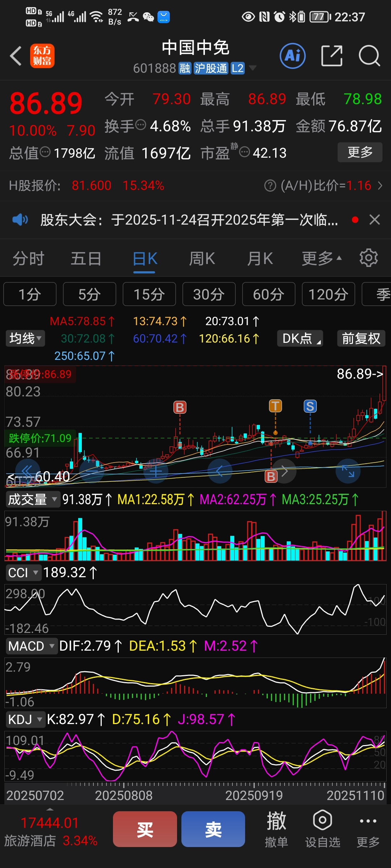The width and height of the screenshot is (391, 868).
Task: Select 15分 period button
Action: [x=149, y=294]
